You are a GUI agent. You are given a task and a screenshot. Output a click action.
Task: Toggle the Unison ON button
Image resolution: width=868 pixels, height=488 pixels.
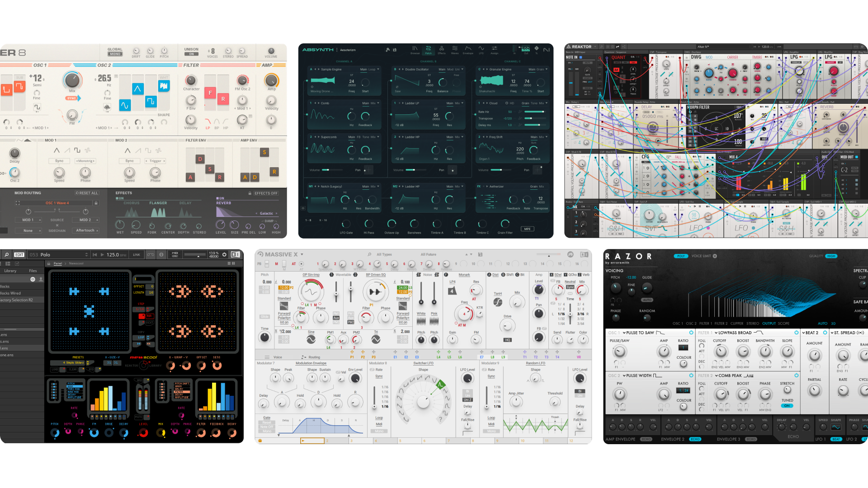pos(191,54)
